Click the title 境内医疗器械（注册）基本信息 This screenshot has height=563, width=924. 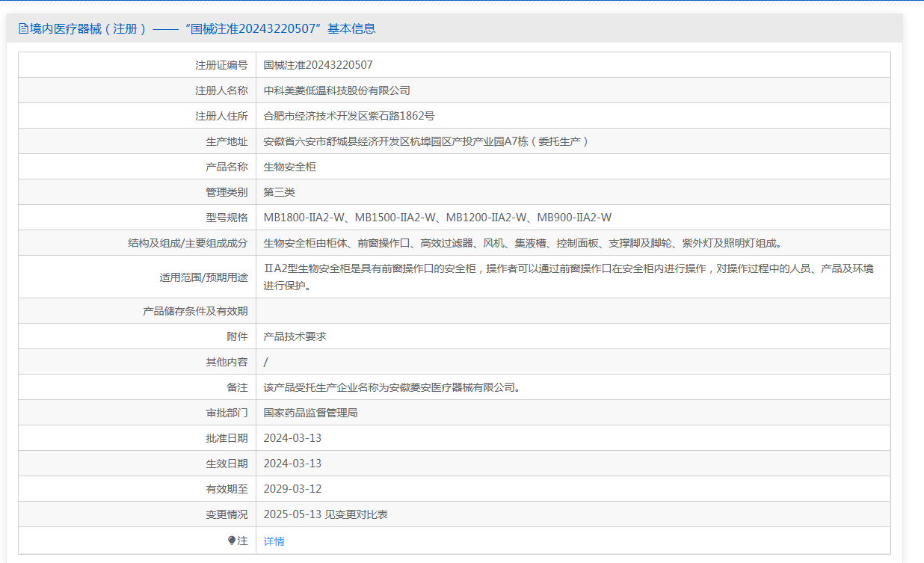click(197, 29)
